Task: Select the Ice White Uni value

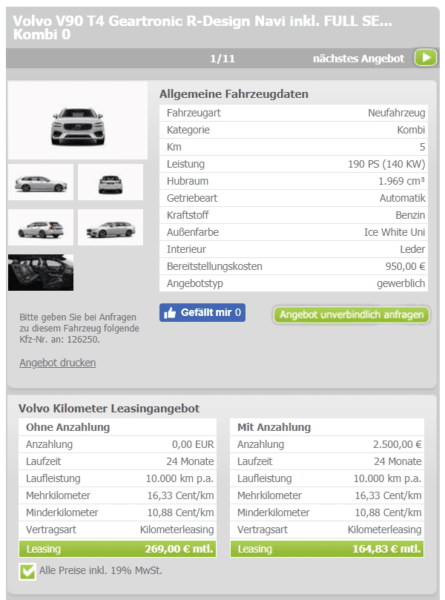Action: click(394, 232)
